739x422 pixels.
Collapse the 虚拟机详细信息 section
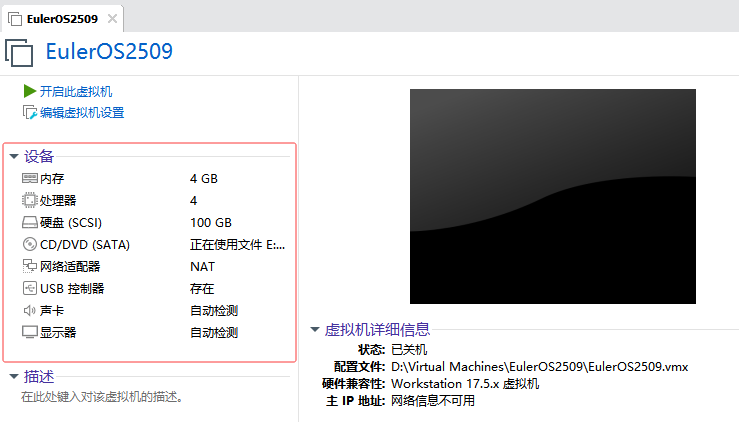coord(315,329)
